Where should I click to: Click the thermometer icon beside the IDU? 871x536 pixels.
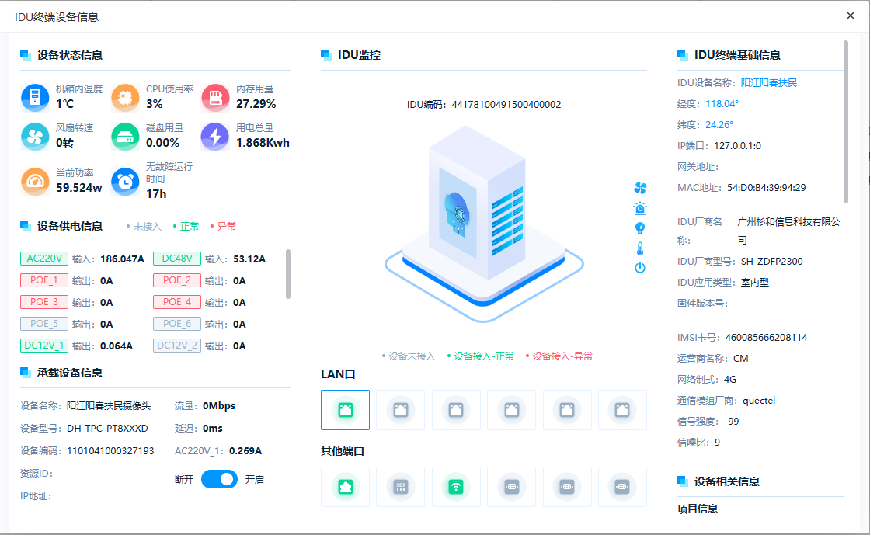640,248
